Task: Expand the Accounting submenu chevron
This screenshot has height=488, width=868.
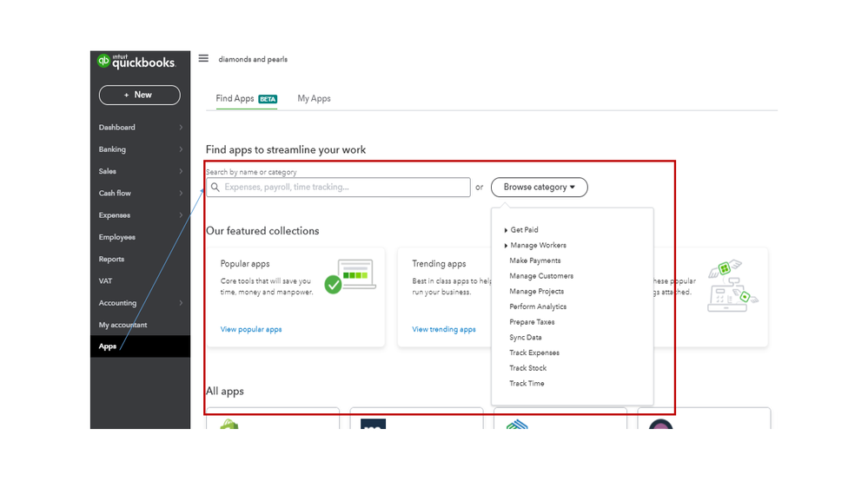Action: [181, 303]
